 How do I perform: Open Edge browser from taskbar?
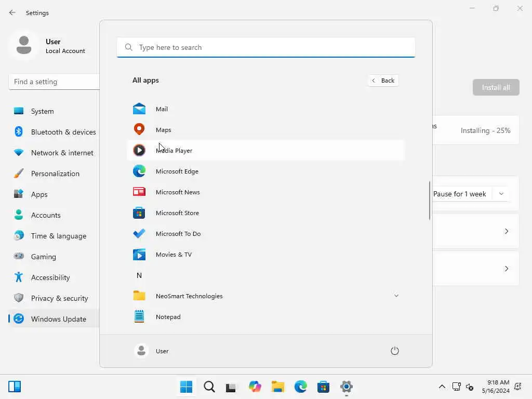301,387
